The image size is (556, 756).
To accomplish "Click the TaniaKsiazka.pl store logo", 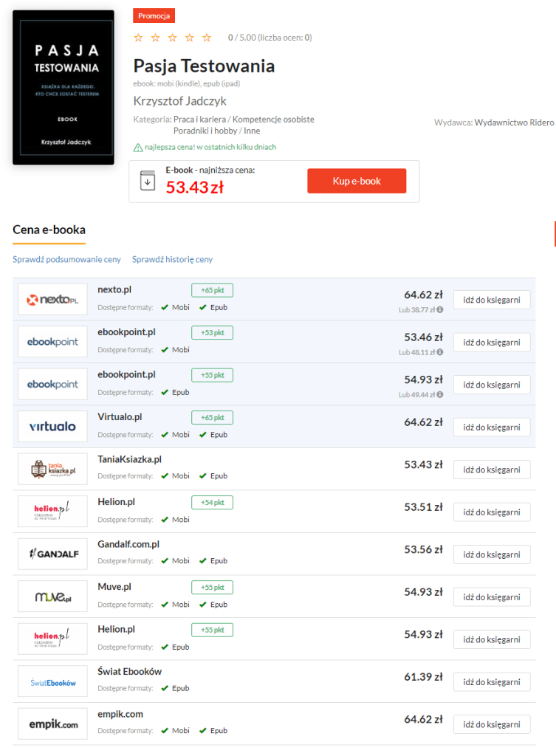I will click(x=52, y=469).
